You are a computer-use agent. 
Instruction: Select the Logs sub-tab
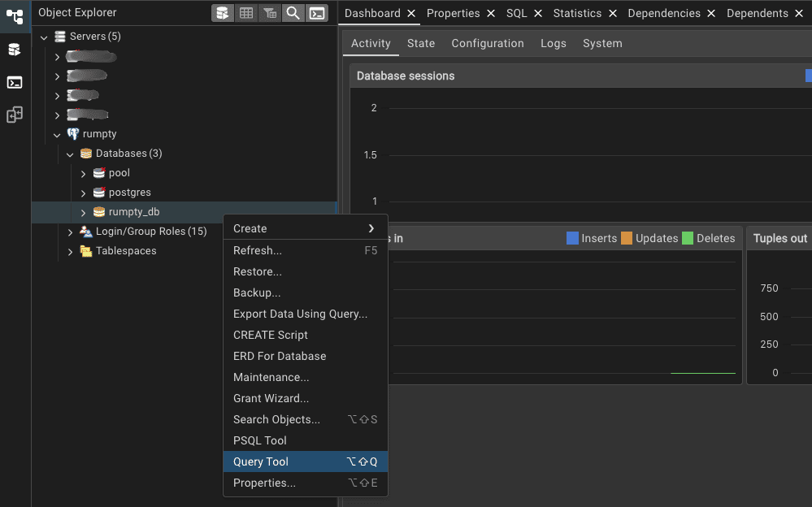[553, 44]
